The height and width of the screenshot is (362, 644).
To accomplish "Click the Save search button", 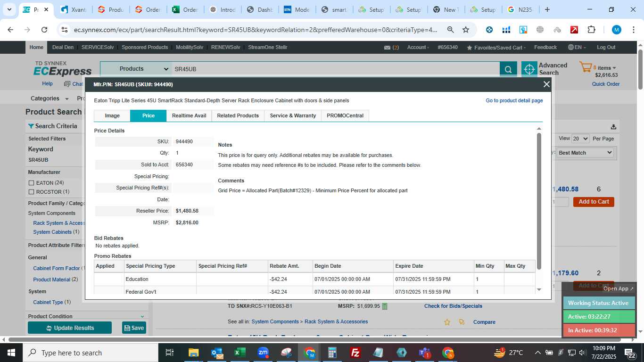I will coord(134,328).
